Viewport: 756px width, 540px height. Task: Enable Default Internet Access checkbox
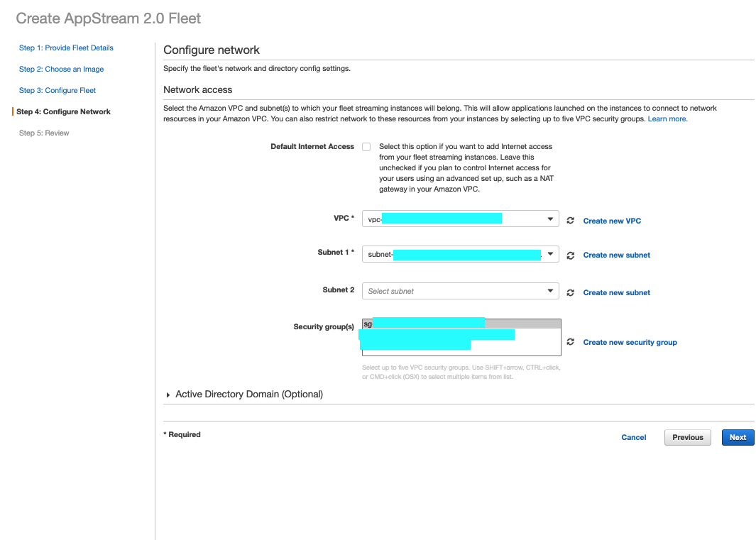[366, 147]
